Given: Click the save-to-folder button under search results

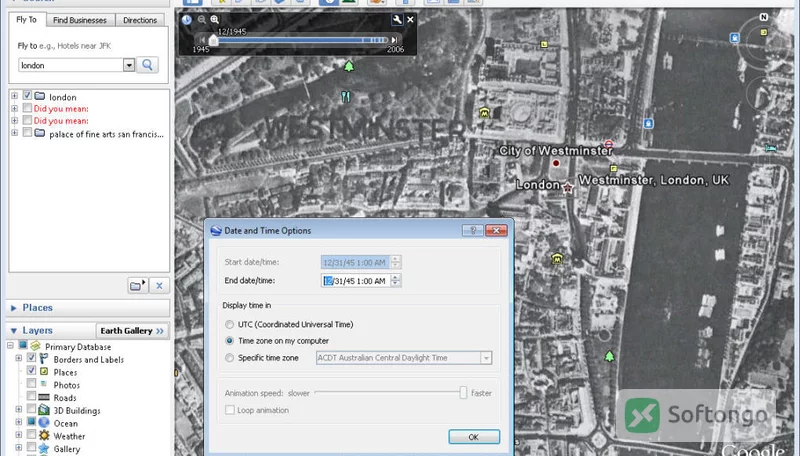Looking at the screenshot, I should [x=138, y=285].
